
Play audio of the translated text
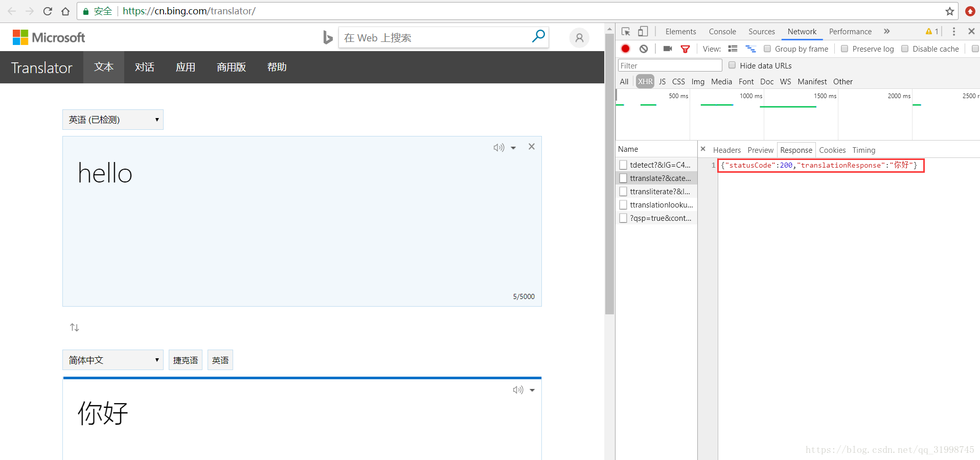click(518, 390)
